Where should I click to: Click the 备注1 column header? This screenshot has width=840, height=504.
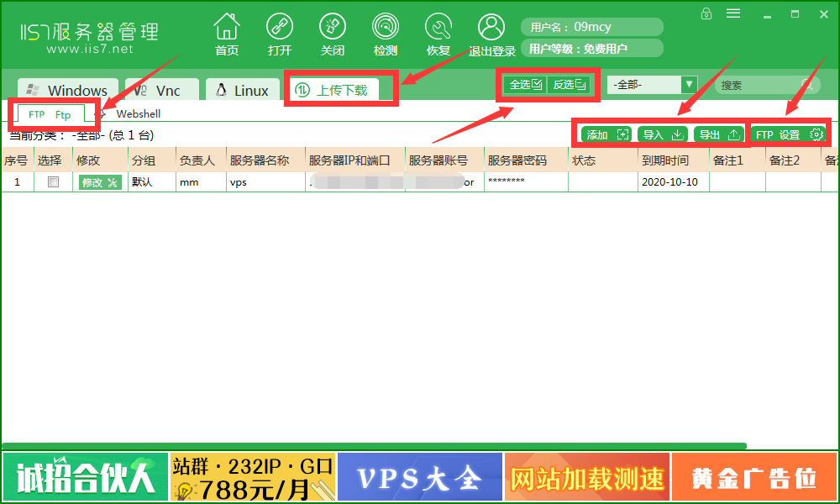coord(738,160)
